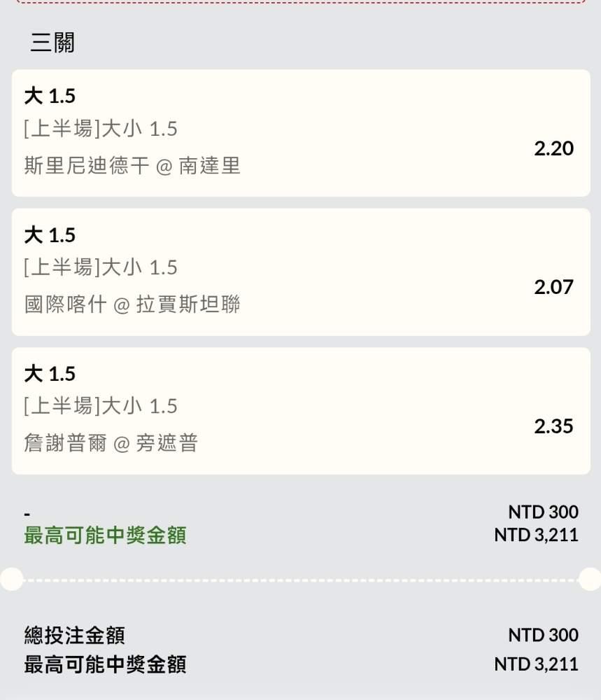601x700 pixels.
Task: Click the left circular notch of the divider
Action: [11, 579]
